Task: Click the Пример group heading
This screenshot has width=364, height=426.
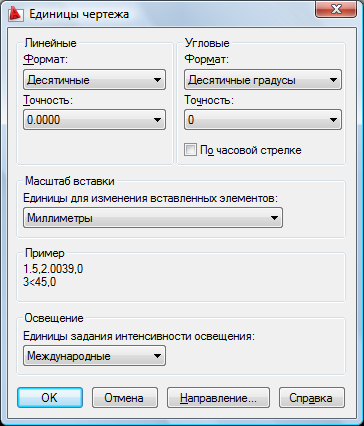Action: point(45,253)
